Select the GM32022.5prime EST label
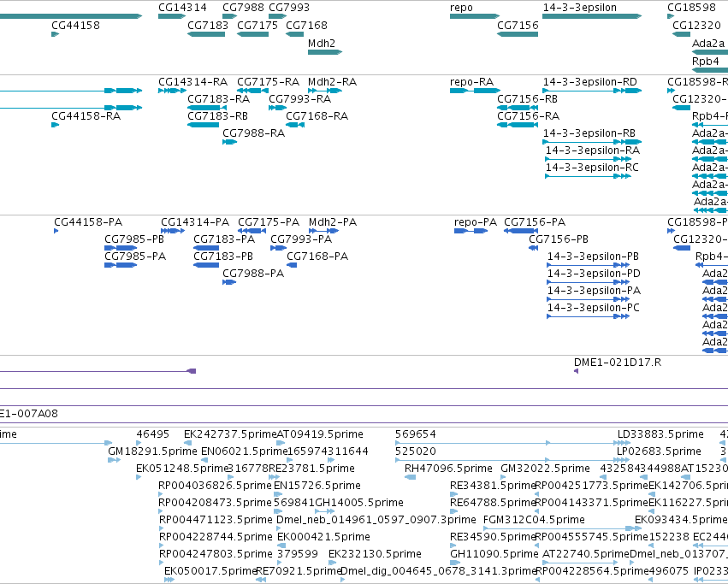The width and height of the screenshot is (728, 584). 546,469
